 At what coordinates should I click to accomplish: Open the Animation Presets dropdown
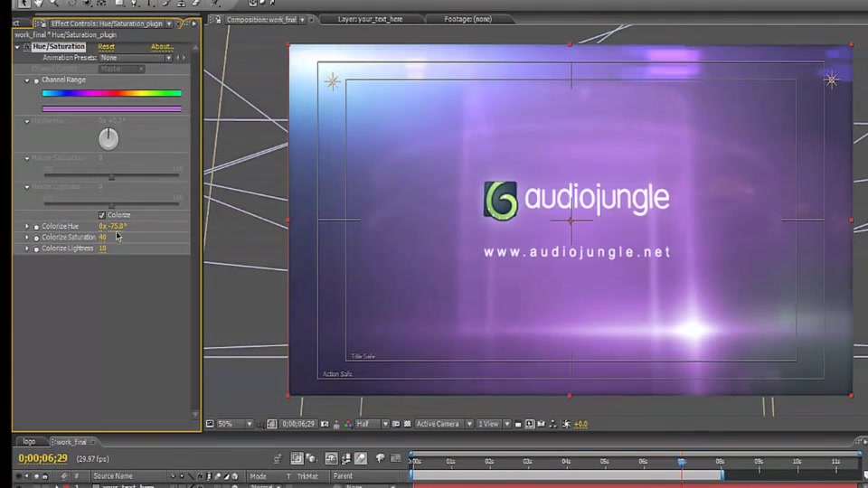[136, 58]
